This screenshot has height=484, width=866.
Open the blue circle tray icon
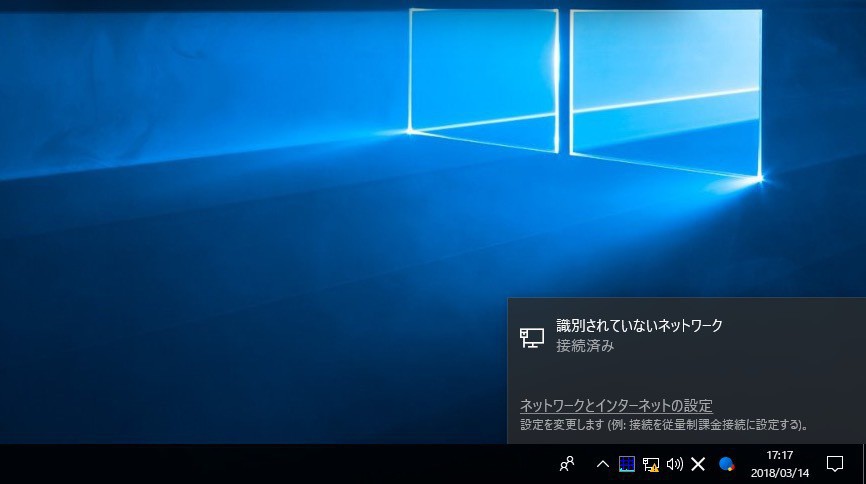click(727, 464)
